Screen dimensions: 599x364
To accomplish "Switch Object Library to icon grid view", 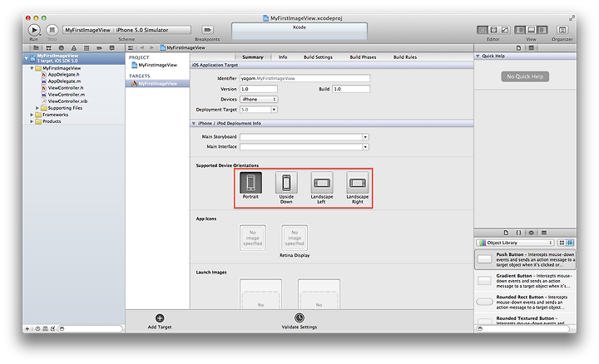I will tap(562, 243).
